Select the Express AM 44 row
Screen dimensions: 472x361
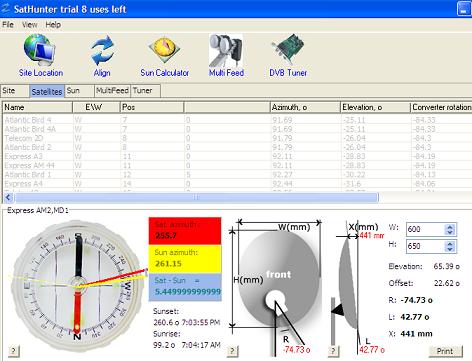(x=237, y=165)
